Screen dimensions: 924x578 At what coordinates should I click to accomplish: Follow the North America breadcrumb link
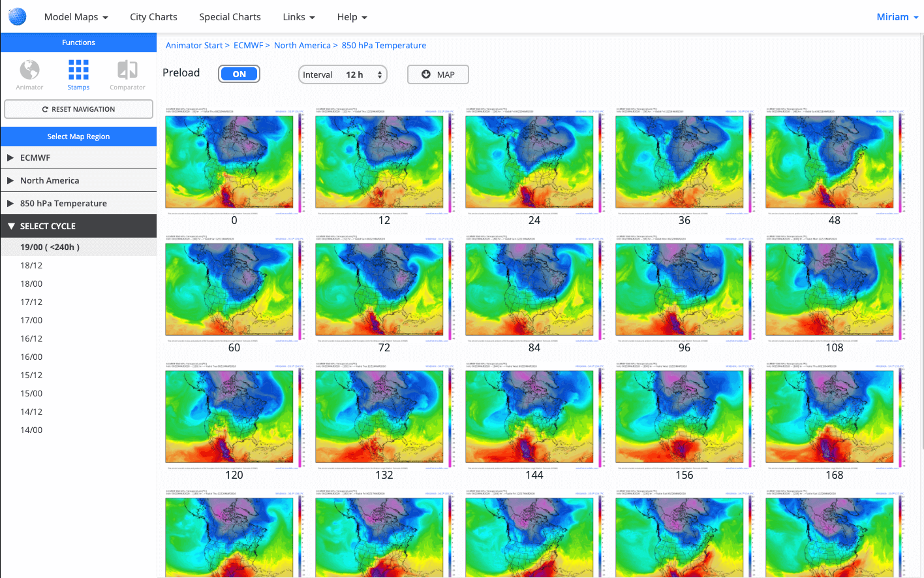point(302,45)
